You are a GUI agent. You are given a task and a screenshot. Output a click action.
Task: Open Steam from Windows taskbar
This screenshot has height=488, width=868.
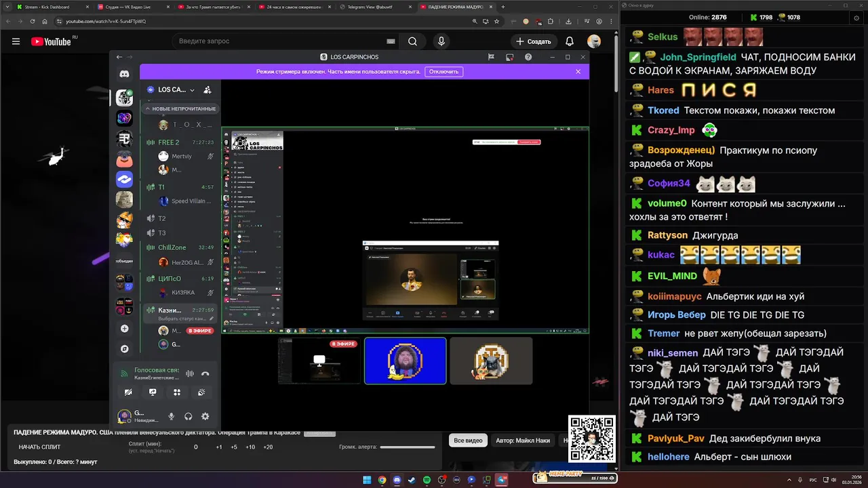(x=412, y=480)
